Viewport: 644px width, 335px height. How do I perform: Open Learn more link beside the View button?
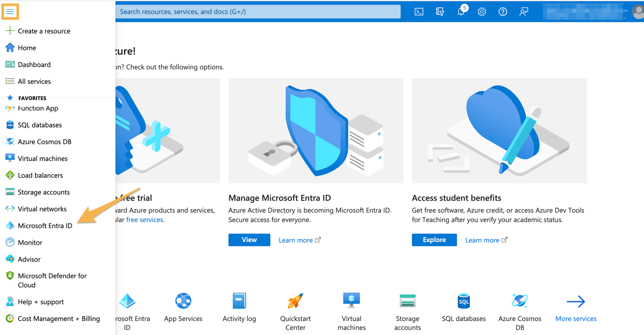pos(300,240)
